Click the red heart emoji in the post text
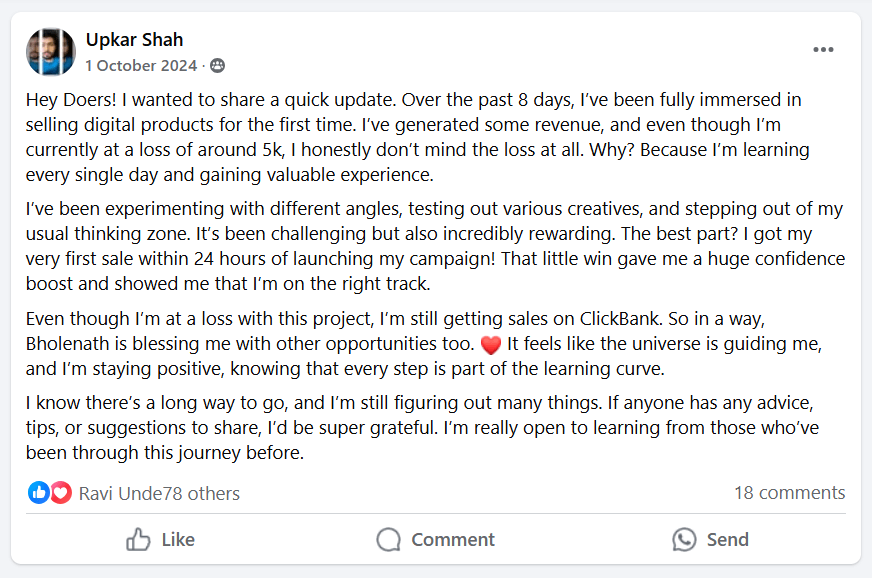 click(x=490, y=345)
